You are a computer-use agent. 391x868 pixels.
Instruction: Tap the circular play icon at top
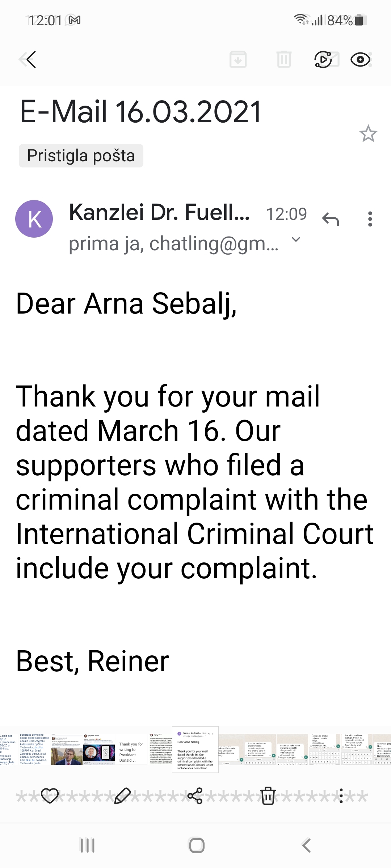[x=323, y=59]
